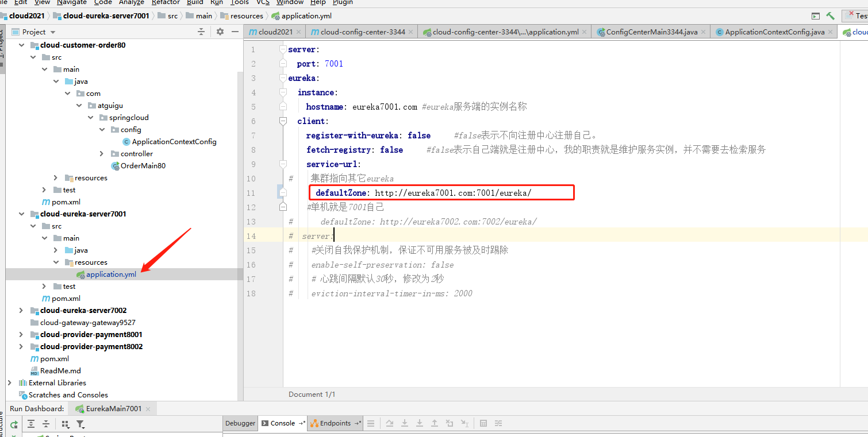Viewport: 868px width, 437px height.
Task: Open Evaluate Expression calculator icon
Action: (483, 423)
